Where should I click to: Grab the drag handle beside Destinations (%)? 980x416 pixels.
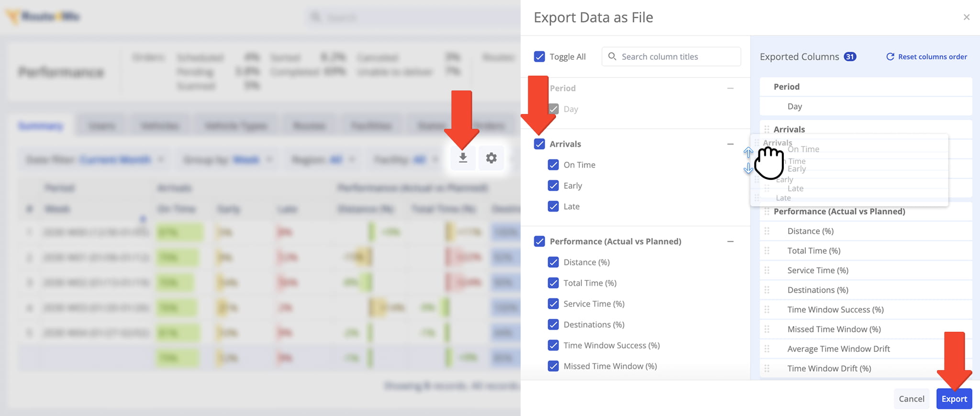pos(767,290)
